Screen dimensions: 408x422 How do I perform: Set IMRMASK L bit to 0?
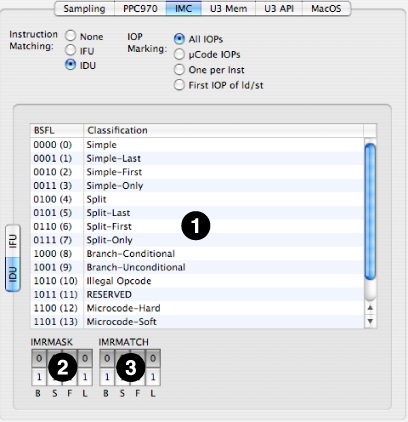click(85, 358)
